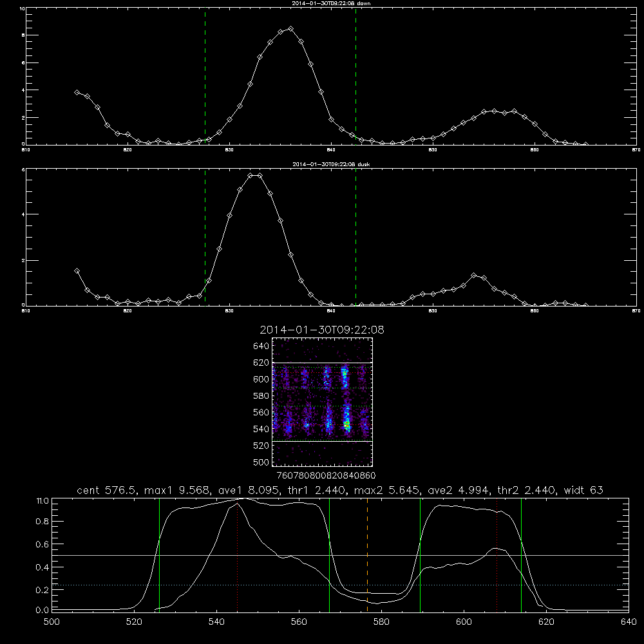Viewport: 644px width, 644px height.
Task: Click the x-axis label 640 of bottom plot
Action: (629, 622)
